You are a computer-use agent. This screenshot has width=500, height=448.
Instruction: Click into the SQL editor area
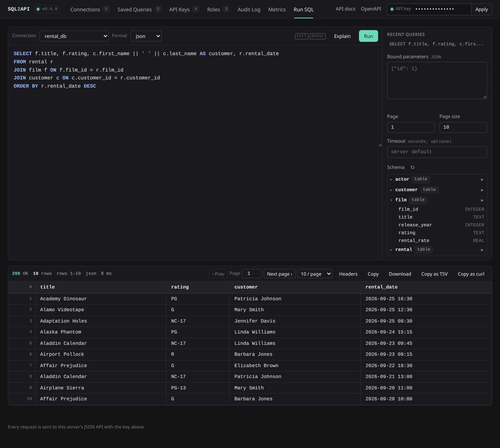tap(195, 96)
